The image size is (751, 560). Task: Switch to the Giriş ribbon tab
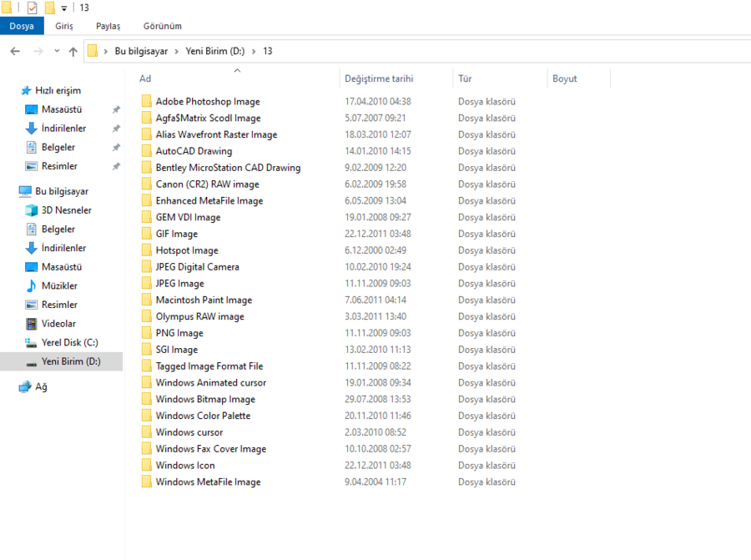pos(63,26)
